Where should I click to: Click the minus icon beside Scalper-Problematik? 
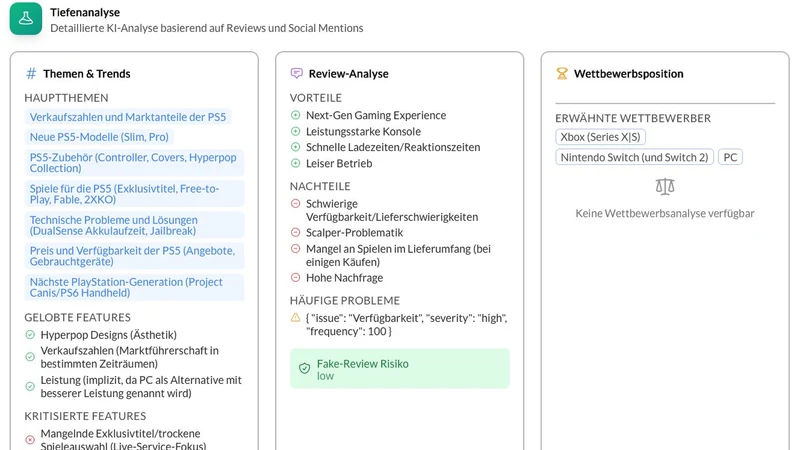tap(295, 233)
